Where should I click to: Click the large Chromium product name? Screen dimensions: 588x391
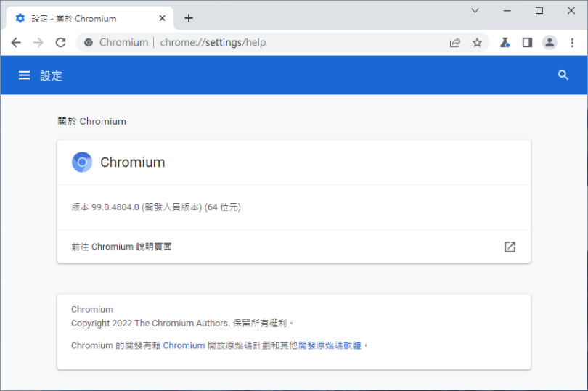pos(133,162)
